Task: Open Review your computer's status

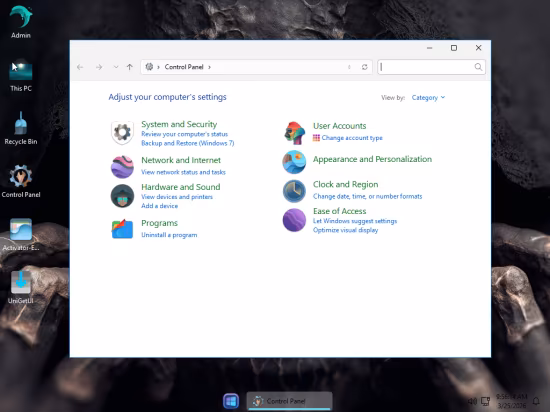Action: 185,134
